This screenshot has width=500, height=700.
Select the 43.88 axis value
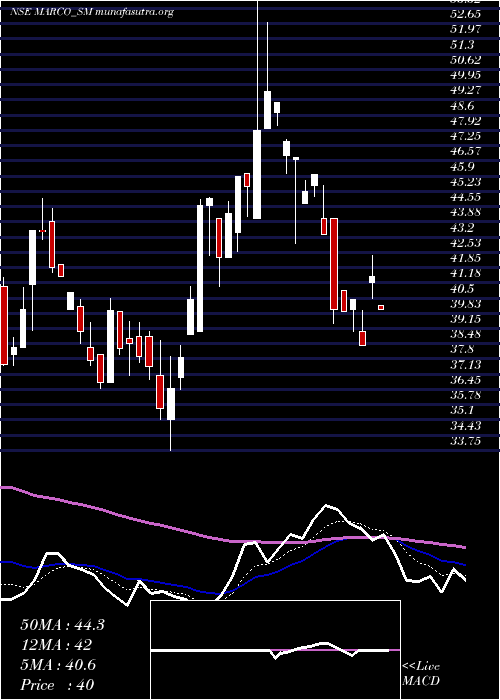click(x=465, y=212)
